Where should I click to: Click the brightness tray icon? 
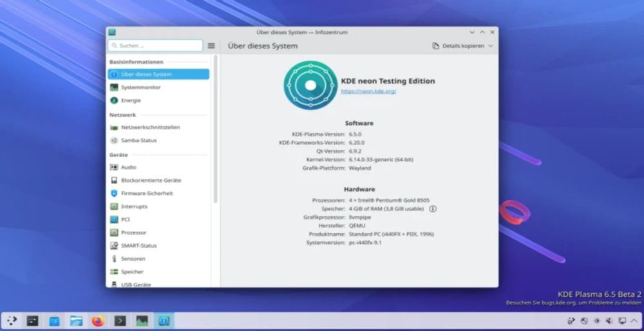coord(597,321)
